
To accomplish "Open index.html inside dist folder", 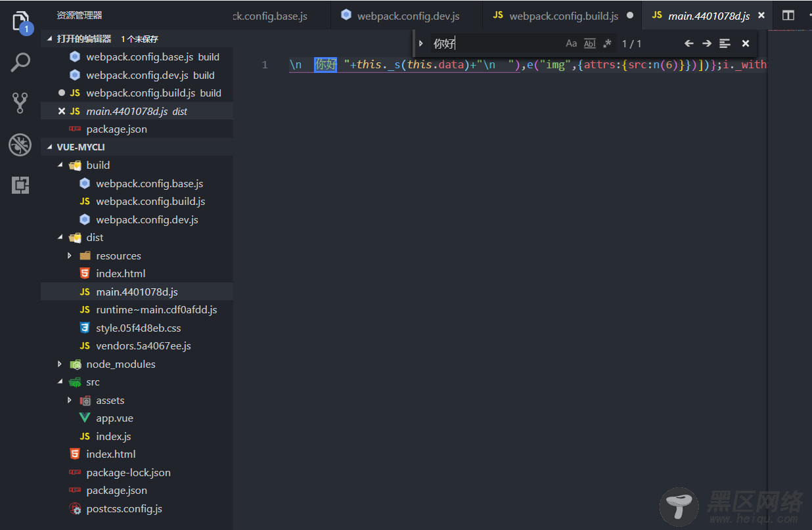I will [137, 273].
